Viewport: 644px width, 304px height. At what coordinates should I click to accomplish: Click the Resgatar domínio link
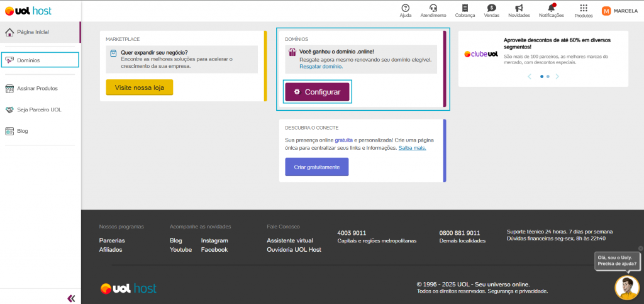coord(320,66)
